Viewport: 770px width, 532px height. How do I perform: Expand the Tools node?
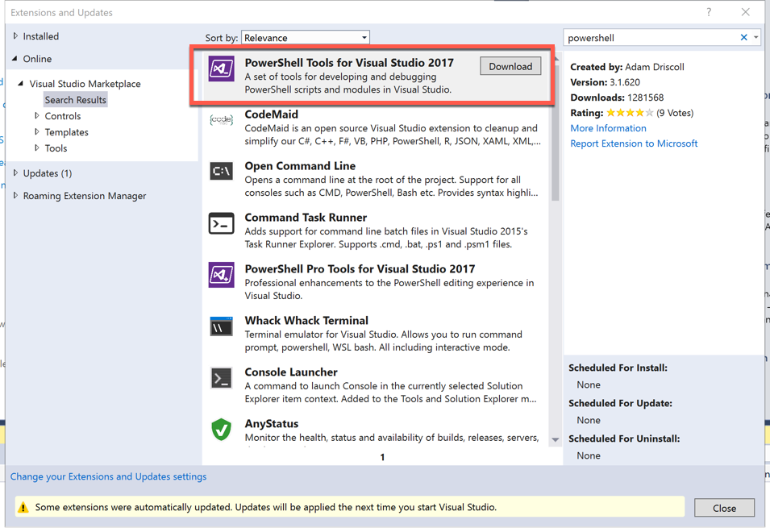point(37,148)
